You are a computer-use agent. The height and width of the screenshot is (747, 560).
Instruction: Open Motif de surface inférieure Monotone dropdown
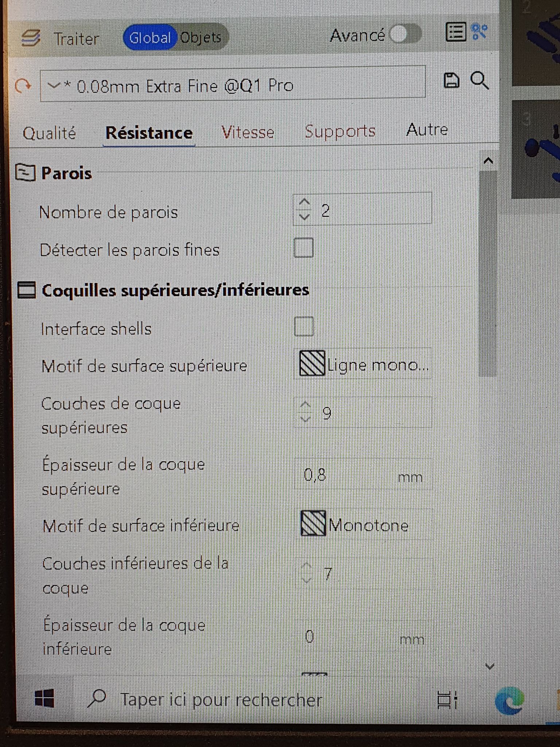[365, 524]
